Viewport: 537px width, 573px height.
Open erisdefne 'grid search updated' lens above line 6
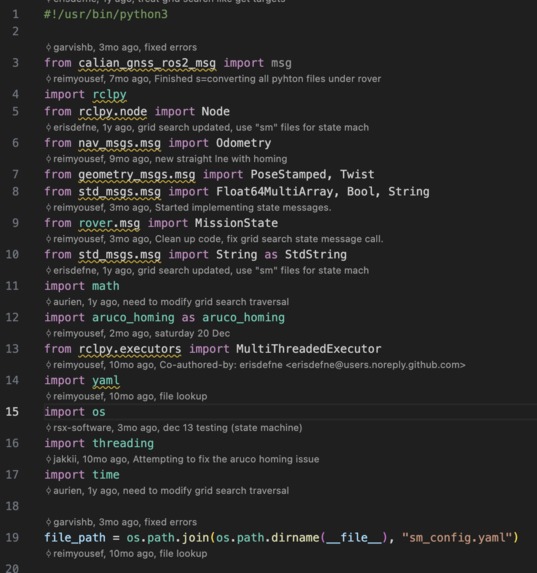[x=207, y=128]
